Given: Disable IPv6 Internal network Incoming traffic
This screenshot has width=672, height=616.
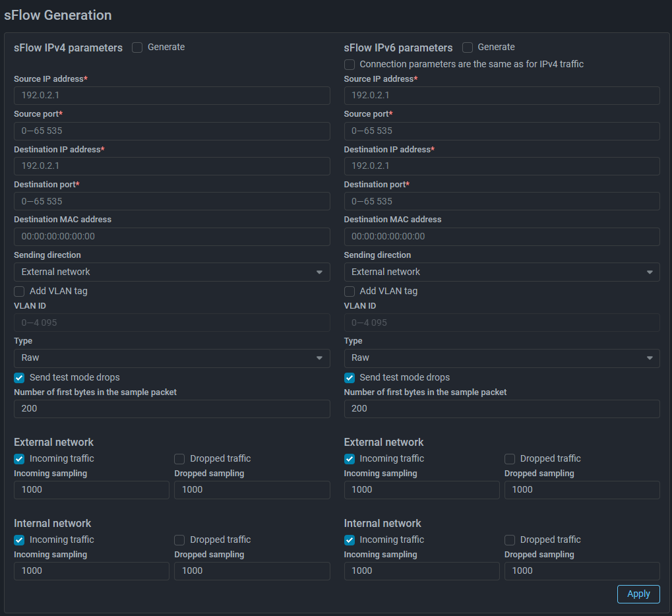Looking at the screenshot, I should 350,540.
